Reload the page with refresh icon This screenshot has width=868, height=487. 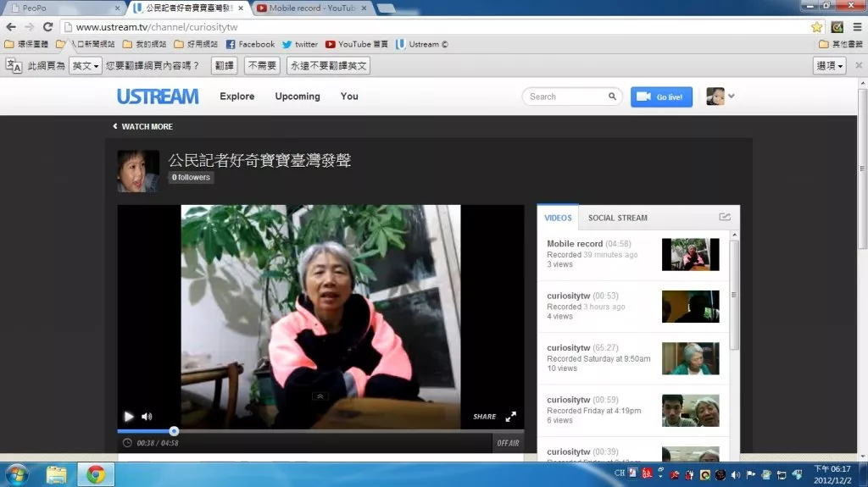pos(48,26)
